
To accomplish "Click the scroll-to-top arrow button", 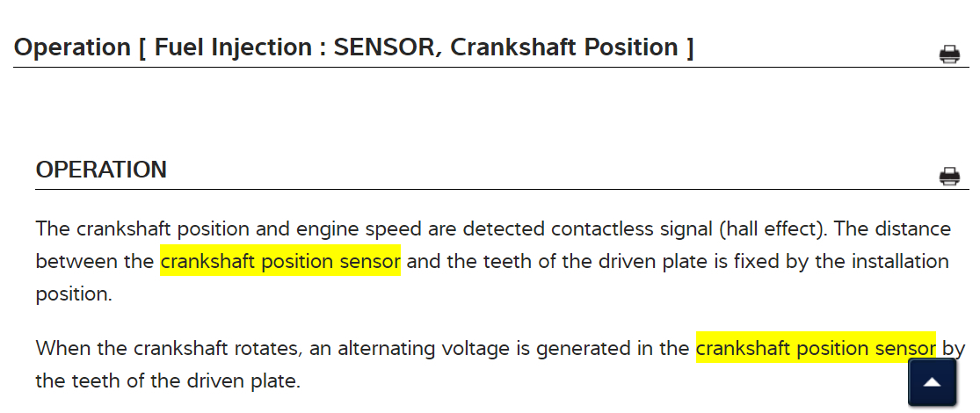I will [932, 383].
